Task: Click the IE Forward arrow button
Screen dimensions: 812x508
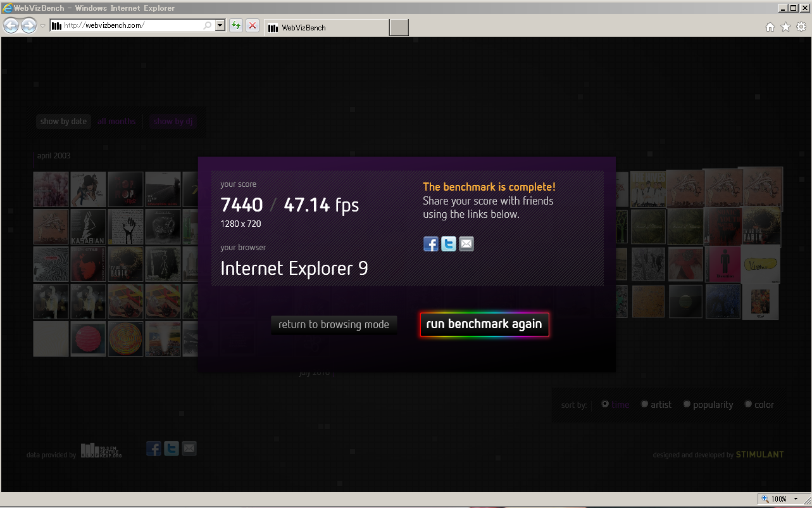Action: point(28,25)
